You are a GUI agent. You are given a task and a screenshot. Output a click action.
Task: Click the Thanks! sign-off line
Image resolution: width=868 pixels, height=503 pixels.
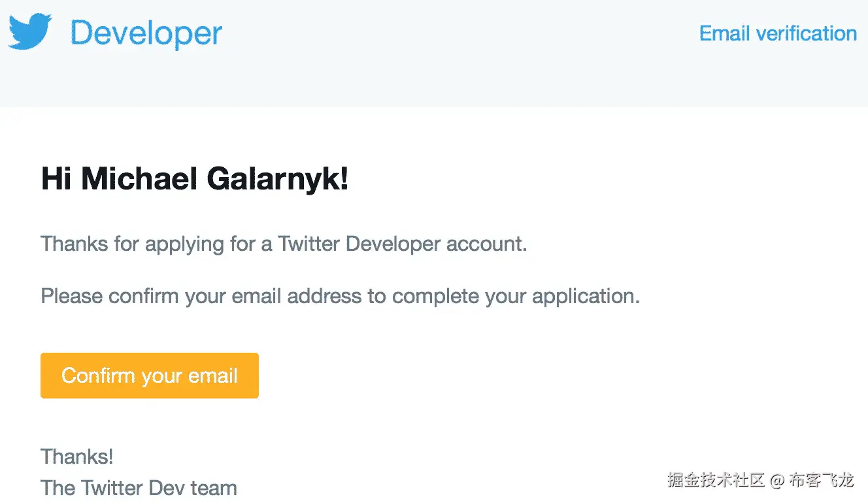point(77,457)
